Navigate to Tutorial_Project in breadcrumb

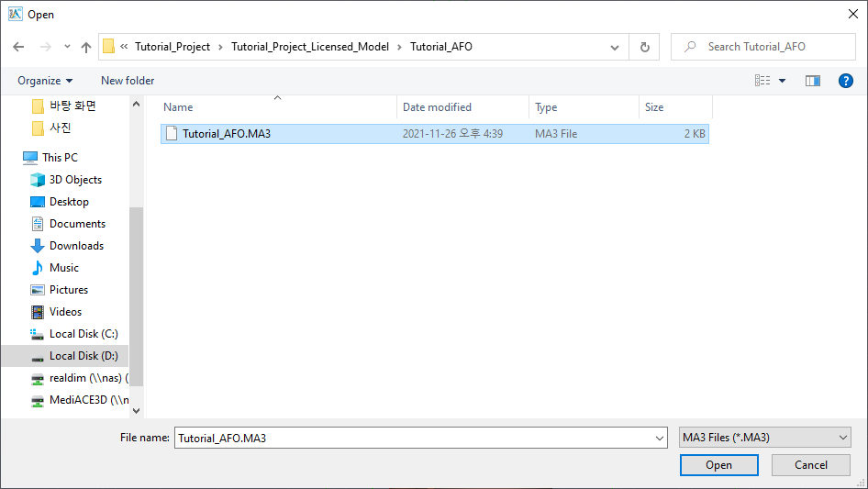[x=172, y=47]
